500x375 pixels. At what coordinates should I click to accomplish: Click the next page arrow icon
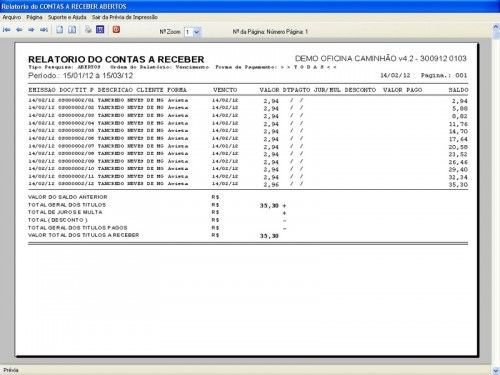coord(31,30)
